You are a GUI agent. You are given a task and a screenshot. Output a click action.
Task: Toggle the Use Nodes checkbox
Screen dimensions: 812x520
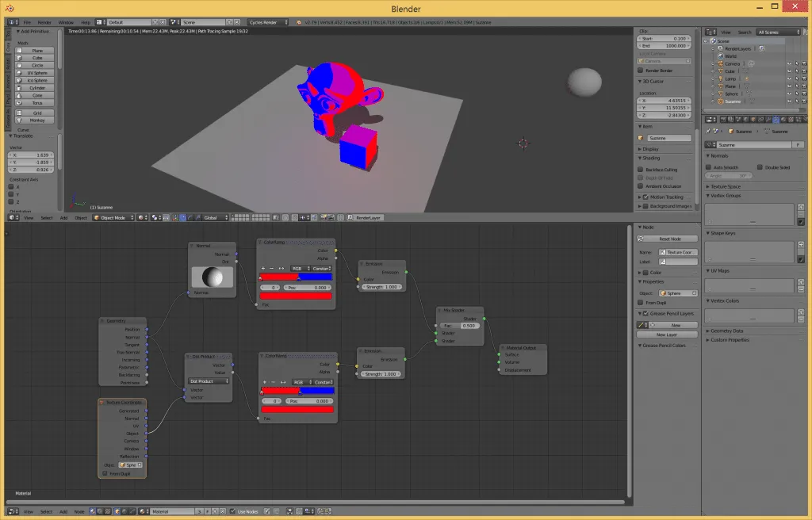233,511
